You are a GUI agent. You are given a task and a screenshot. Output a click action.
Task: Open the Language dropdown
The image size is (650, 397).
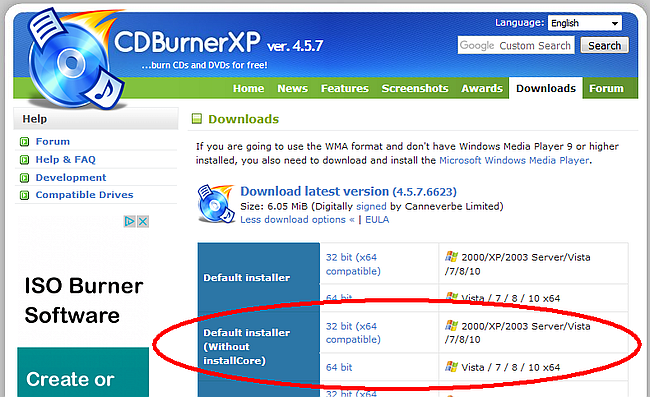point(585,23)
